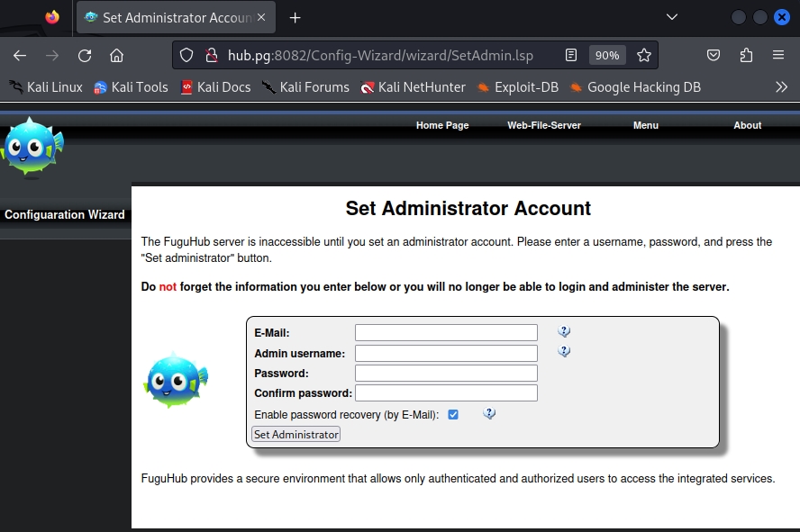Screen dimensions: 800x532
Task: Bookmark this page with the star icon
Action: pos(644,55)
